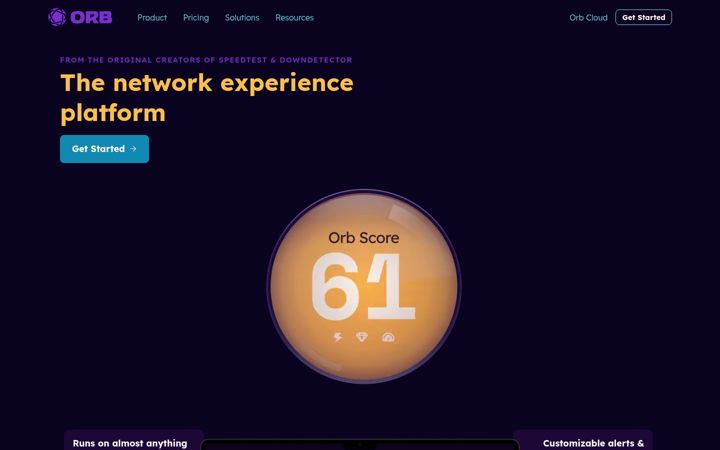Click the 'From the original creators' tagline
This screenshot has width=720, height=450.
pyautogui.click(x=206, y=60)
